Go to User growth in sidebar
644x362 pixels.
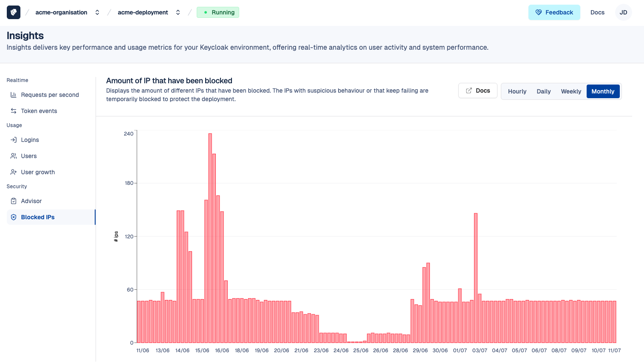(38, 172)
